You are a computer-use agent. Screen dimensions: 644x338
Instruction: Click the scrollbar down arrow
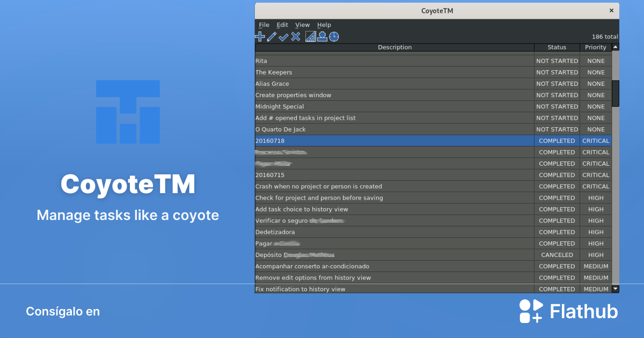click(616, 289)
